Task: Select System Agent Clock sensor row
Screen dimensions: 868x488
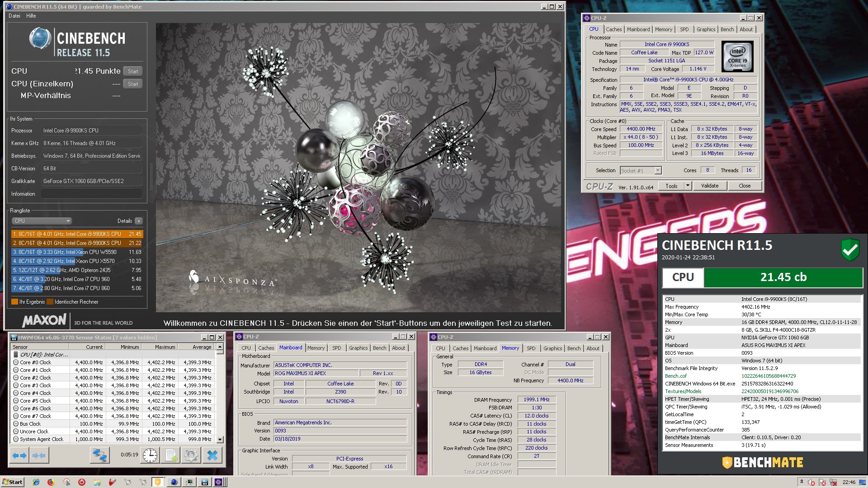Action: click(113, 439)
